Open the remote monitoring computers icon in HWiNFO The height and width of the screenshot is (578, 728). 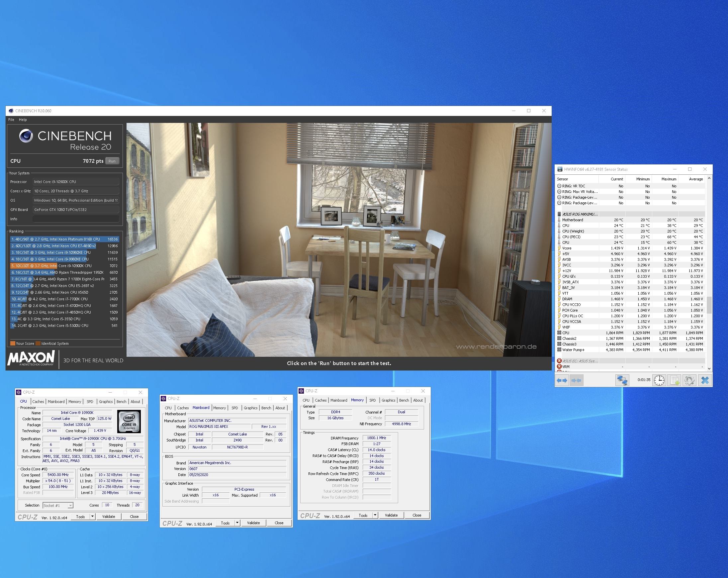622,380
